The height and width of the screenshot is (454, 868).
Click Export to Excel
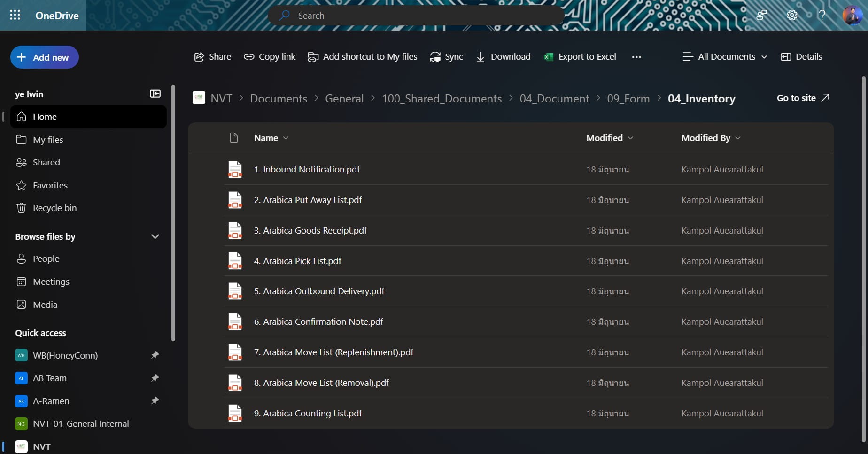coord(580,57)
